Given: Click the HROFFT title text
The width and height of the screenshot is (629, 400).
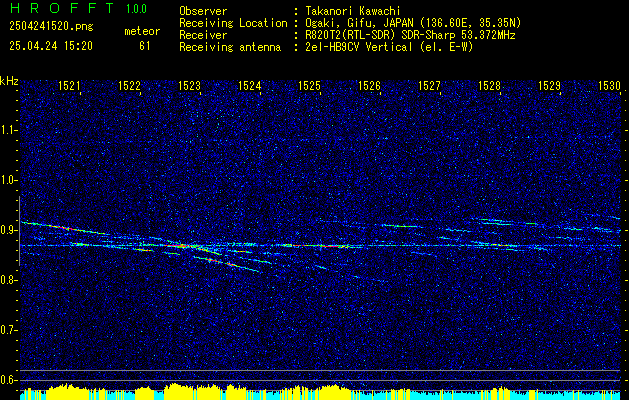Looking at the screenshot, I should pyautogui.click(x=62, y=8).
